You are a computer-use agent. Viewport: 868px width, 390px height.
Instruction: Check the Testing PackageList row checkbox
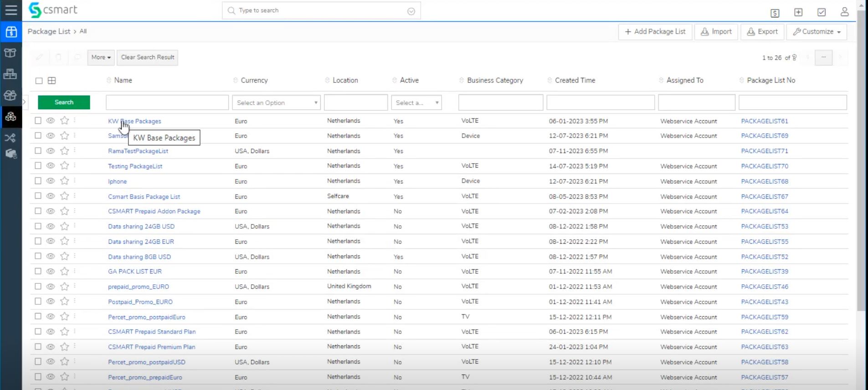38,166
